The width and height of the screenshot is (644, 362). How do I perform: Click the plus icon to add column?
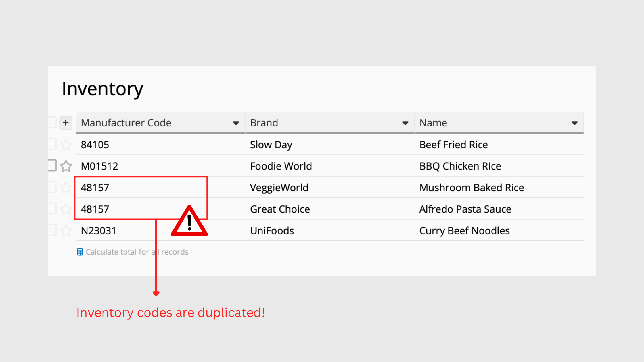pos(66,123)
